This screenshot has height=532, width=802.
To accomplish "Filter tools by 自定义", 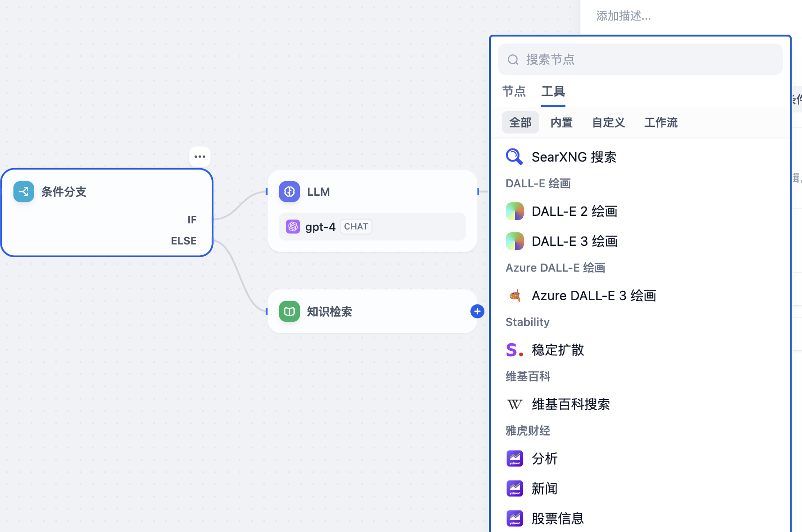I will tap(608, 123).
